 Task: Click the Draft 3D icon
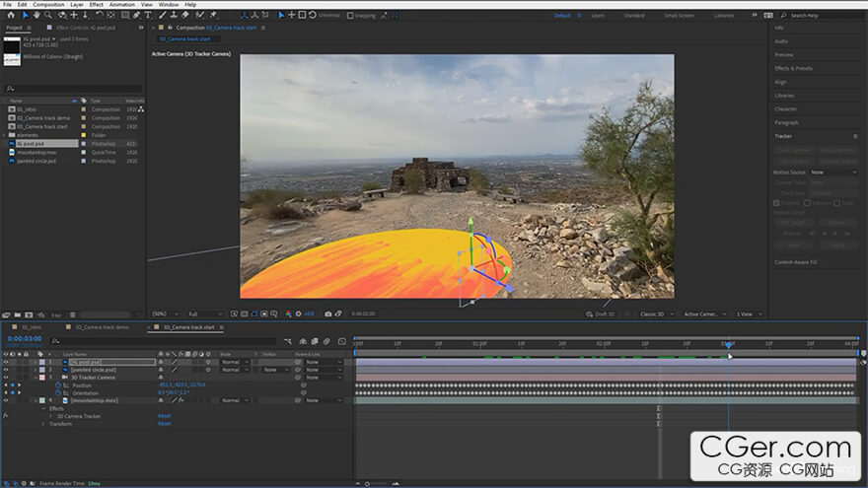tap(589, 314)
